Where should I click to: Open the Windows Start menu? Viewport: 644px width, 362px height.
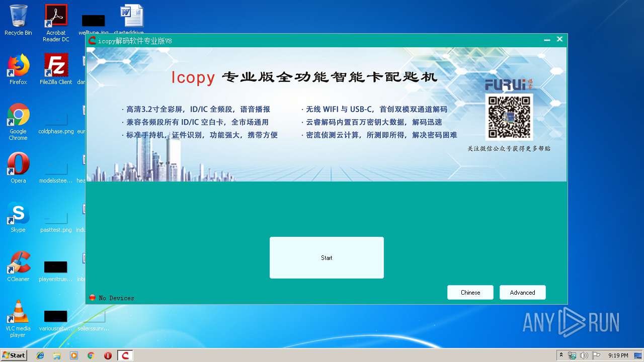click(x=14, y=355)
